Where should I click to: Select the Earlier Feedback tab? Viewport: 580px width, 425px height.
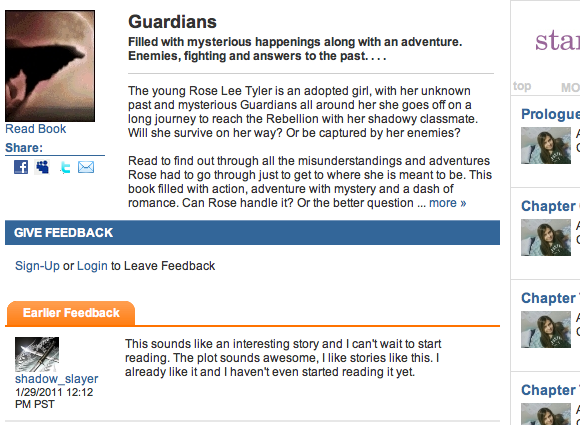(71, 313)
